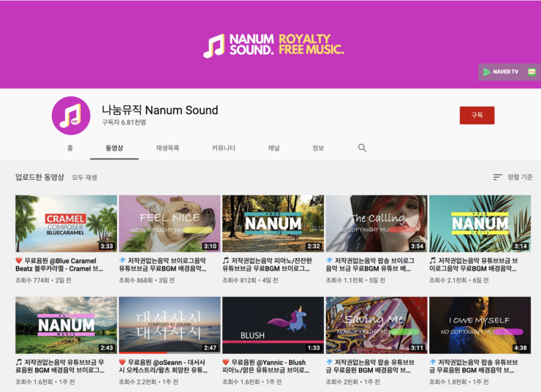Open the FEEL NICE dog thumbnail
541x392 pixels.
click(170, 224)
